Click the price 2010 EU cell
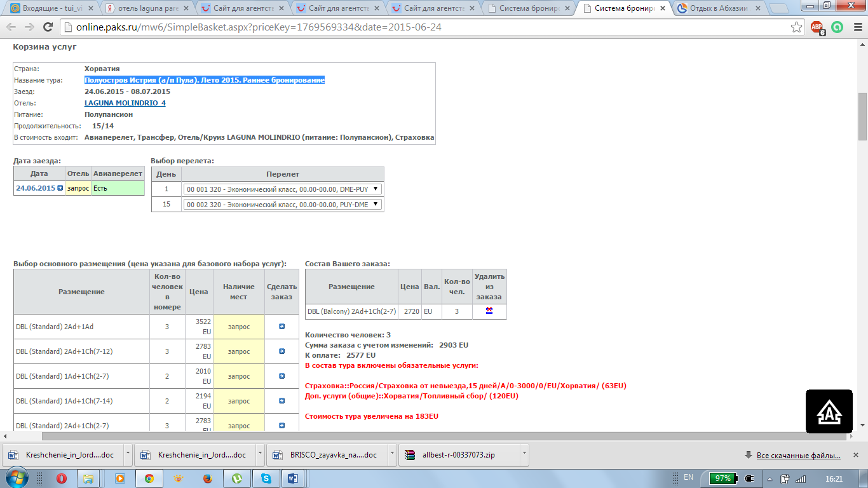 (199, 376)
